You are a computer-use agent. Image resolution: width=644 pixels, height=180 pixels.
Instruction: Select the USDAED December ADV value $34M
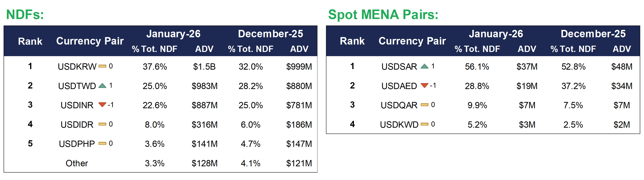(622, 86)
